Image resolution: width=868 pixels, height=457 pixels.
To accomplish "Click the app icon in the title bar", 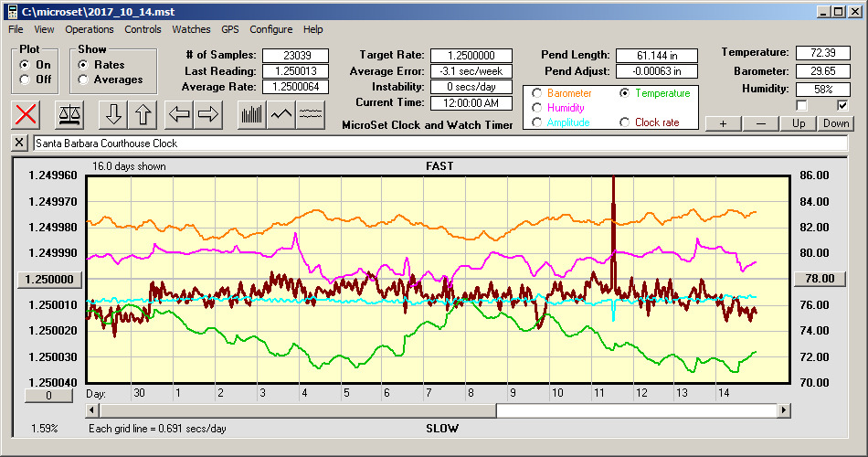I will point(12,12).
